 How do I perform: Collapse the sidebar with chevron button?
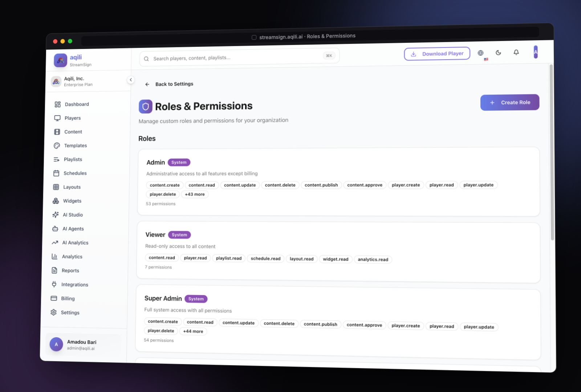click(131, 80)
